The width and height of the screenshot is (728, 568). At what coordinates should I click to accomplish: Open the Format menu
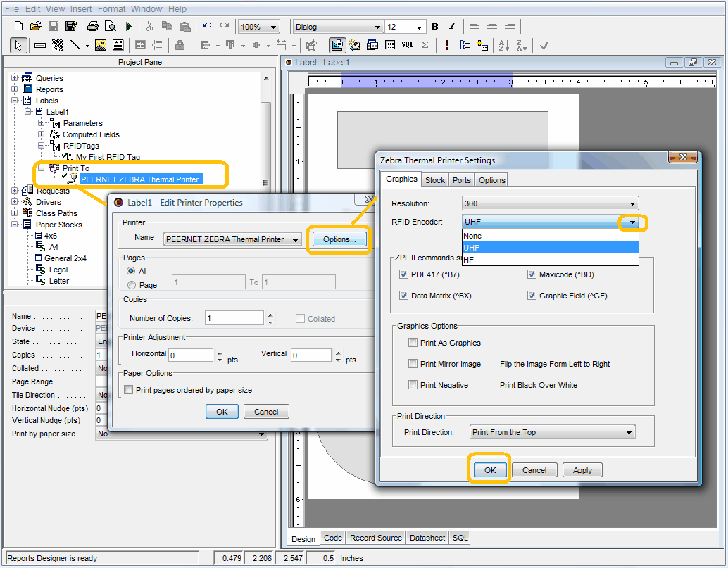[x=111, y=9]
